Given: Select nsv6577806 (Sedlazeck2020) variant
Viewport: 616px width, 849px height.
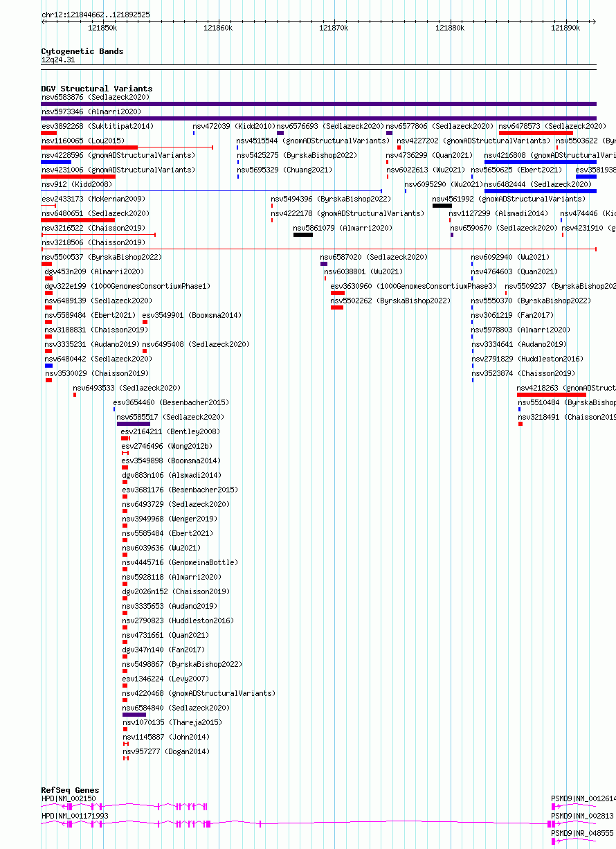Looking at the screenshot, I should point(440,126).
